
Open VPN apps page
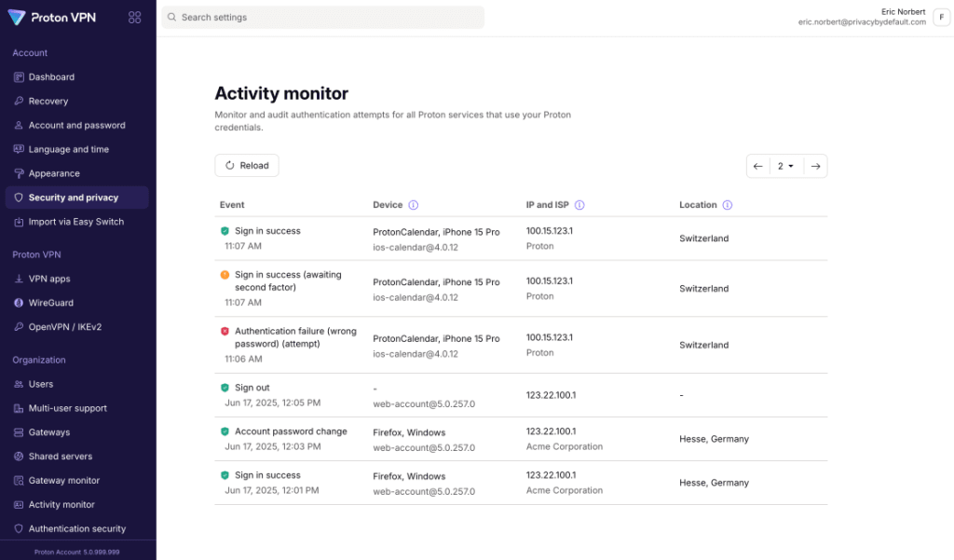[76, 279]
